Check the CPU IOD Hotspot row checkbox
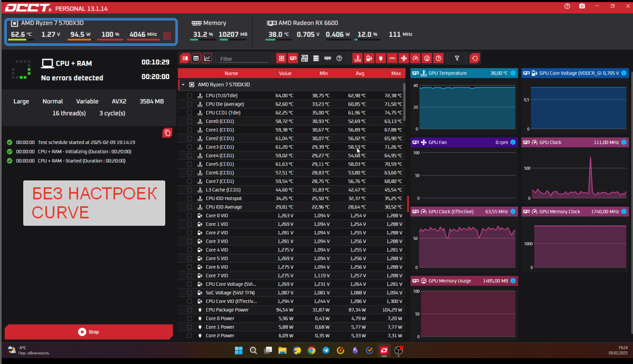633x364 pixels. [189, 198]
